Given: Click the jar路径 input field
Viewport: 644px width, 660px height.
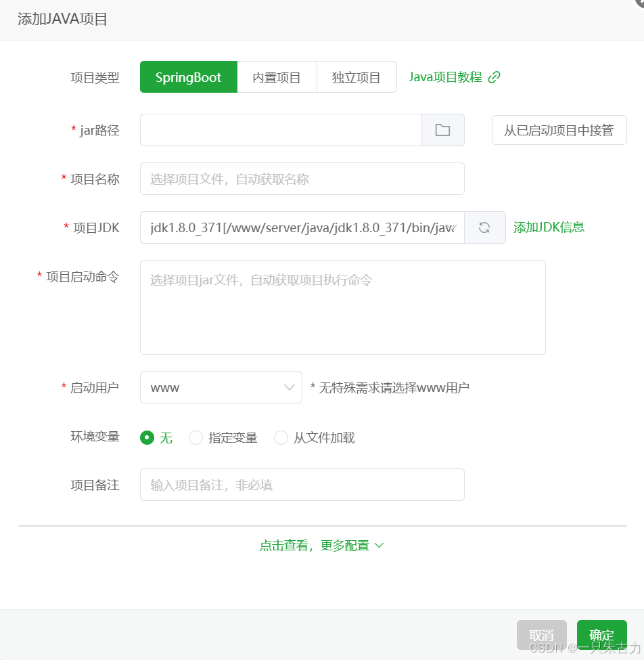Looking at the screenshot, I should pos(281,130).
